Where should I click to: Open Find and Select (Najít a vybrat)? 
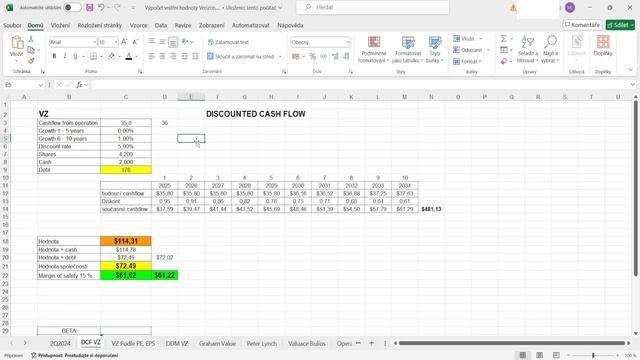pos(550,49)
